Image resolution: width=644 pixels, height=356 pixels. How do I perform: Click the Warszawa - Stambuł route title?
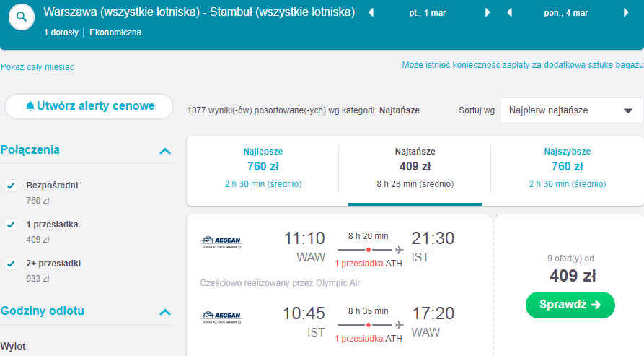click(x=199, y=12)
